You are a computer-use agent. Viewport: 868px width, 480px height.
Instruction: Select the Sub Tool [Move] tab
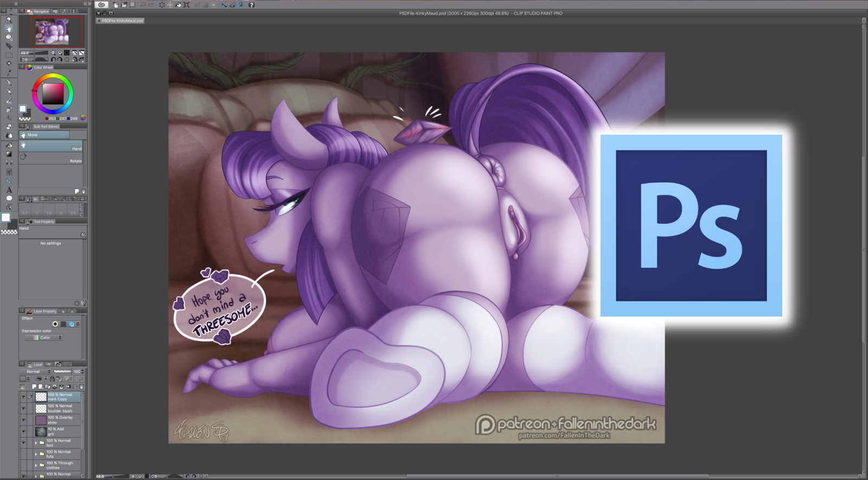point(43,127)
